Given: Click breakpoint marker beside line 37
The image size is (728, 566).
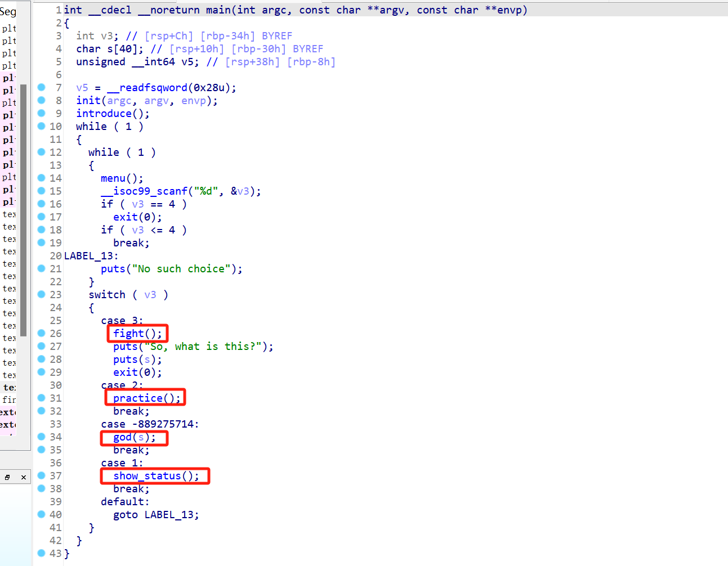Looking at the screenshot, I should (41, 475).
